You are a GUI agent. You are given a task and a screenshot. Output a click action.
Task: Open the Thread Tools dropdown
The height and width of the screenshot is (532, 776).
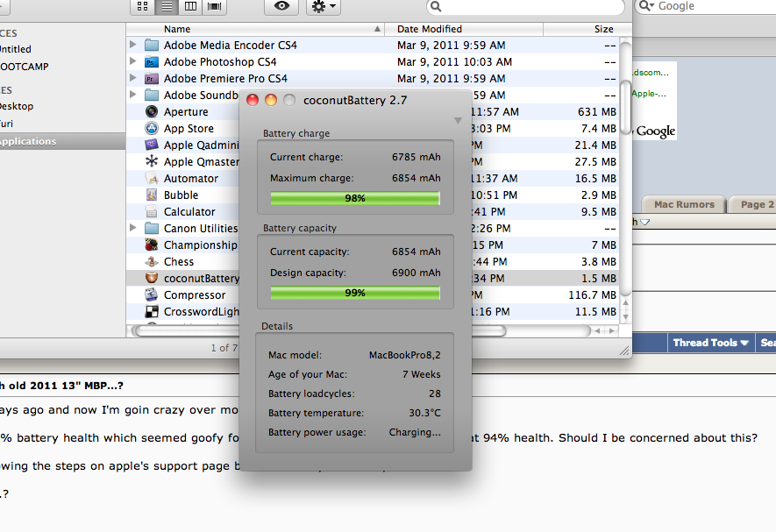(710, 343)
